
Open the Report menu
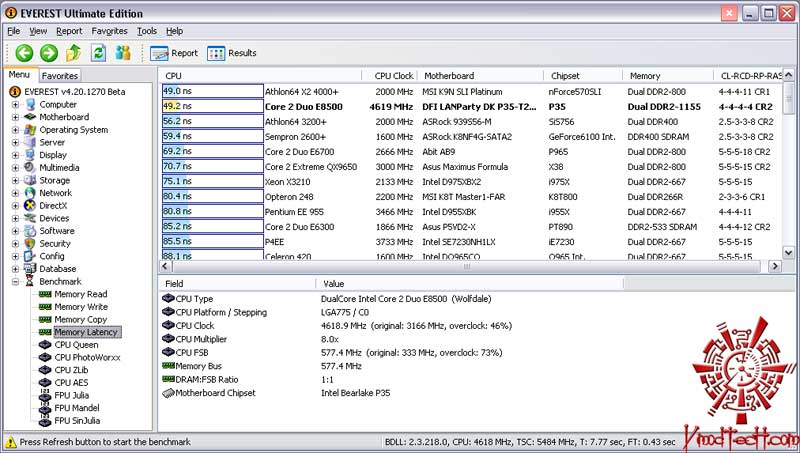pyautogui.click(x=69, y=31)
